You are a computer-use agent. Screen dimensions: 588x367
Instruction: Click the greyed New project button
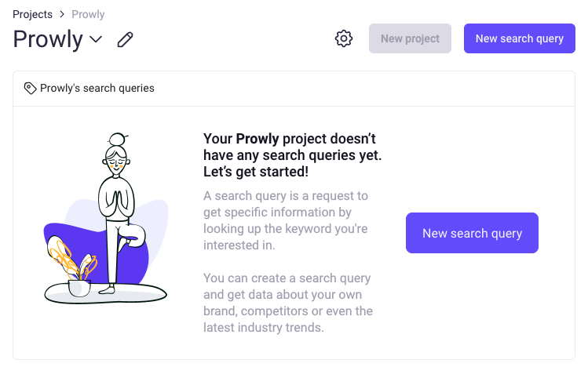410,38
